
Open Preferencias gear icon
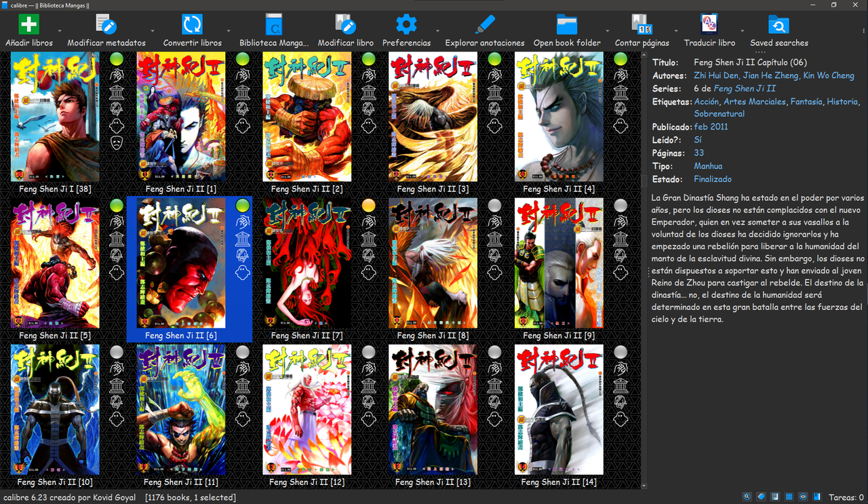[406, 25]
